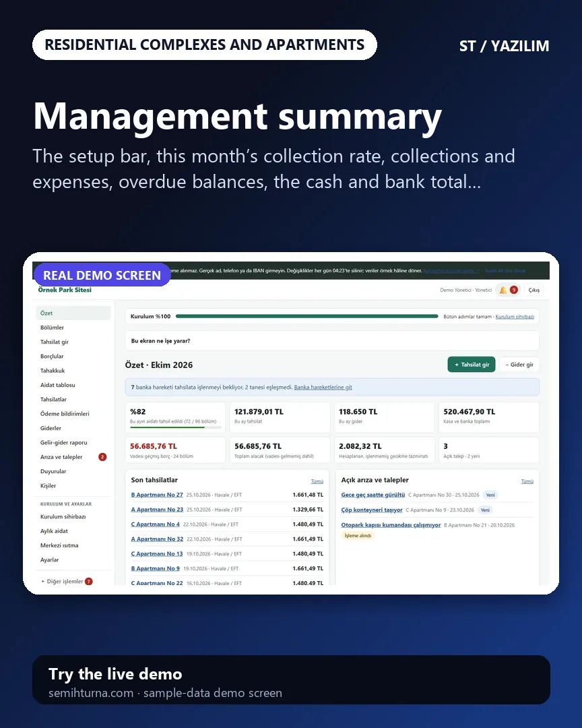Viewport: 582px width, 728px height.
Task: Open the B Apartmanı No 9 link
Action: tap(155, 568)
